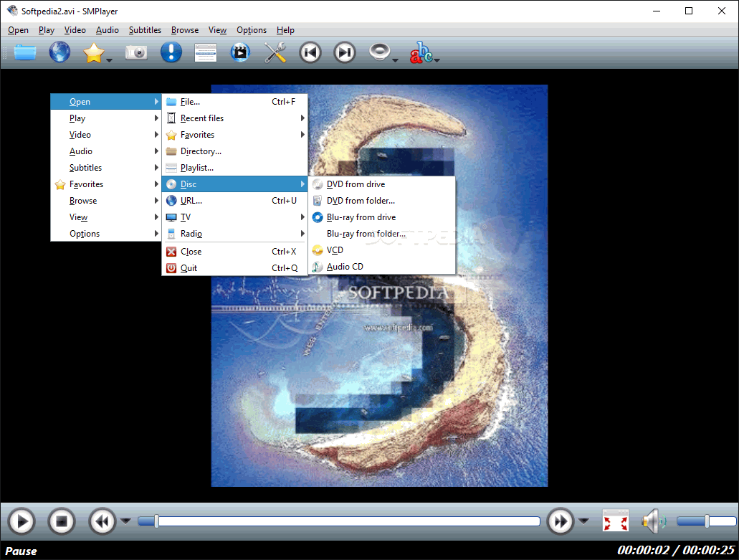The image size is (739, 560).
Task: Choose URL... in the Open submenu
Action: coord(234,201)
